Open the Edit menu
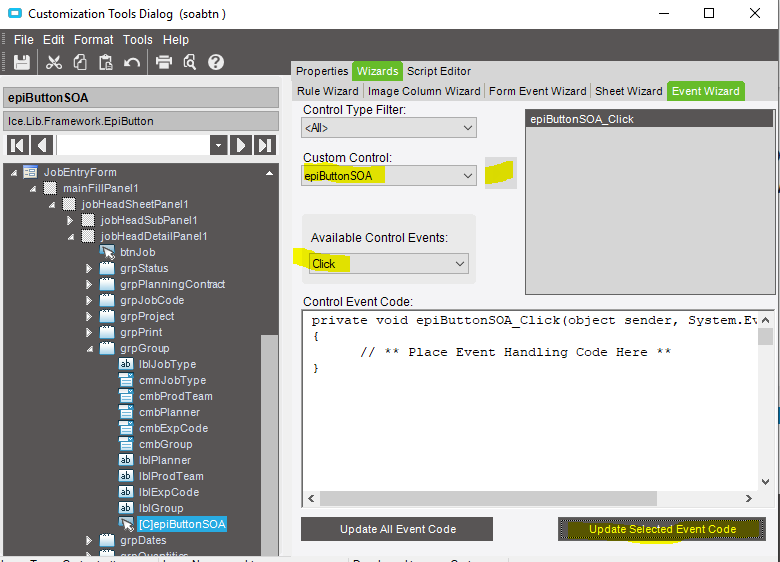This screenshot has width=780, height=562. [x=53, y=40]
